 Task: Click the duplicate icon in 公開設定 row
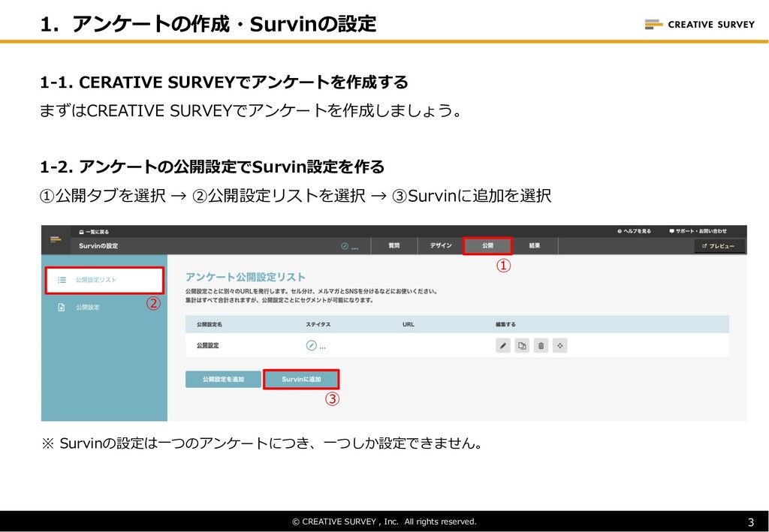point(522,346)
